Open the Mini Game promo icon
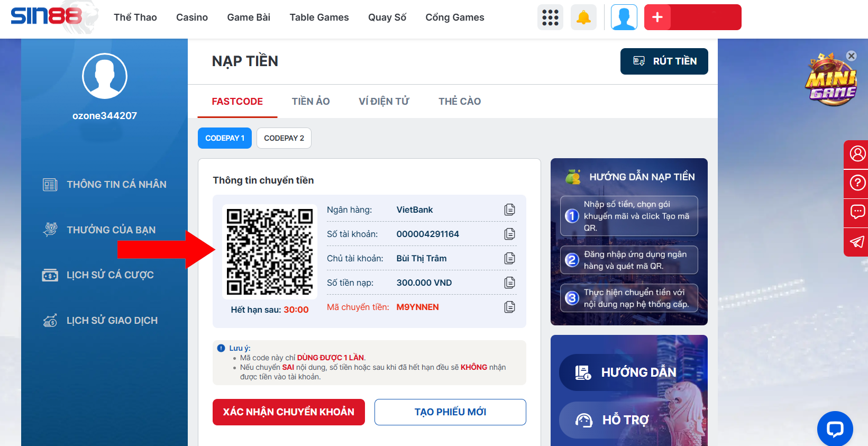 coord(831,80)
